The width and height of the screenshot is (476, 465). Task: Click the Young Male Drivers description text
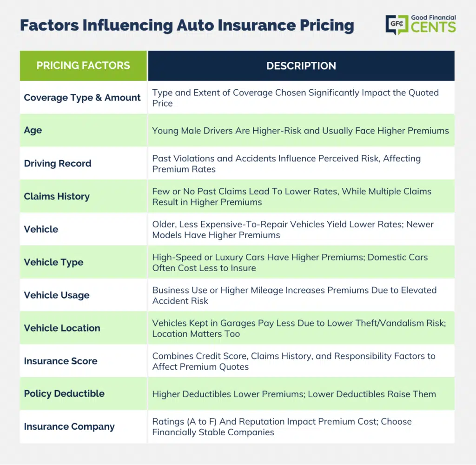coord(300,131)
